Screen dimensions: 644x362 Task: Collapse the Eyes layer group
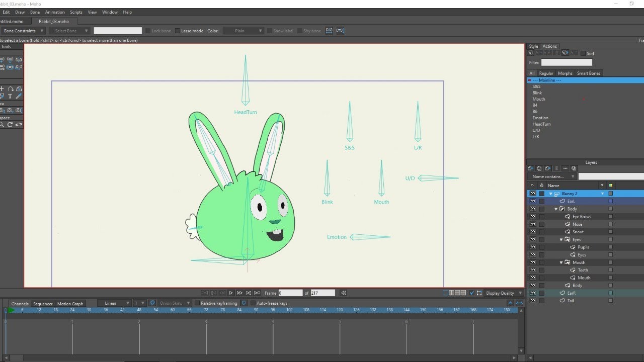(x=561, y=240)
